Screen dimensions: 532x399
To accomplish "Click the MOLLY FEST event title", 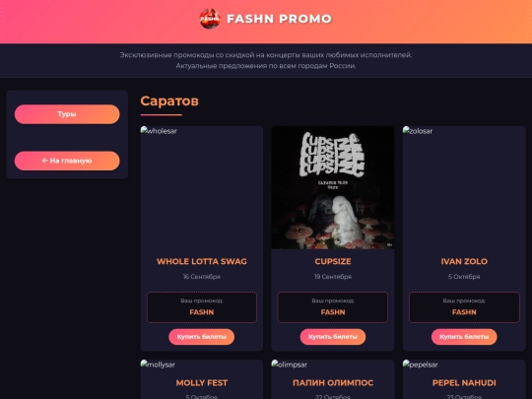I will point(202,382).
